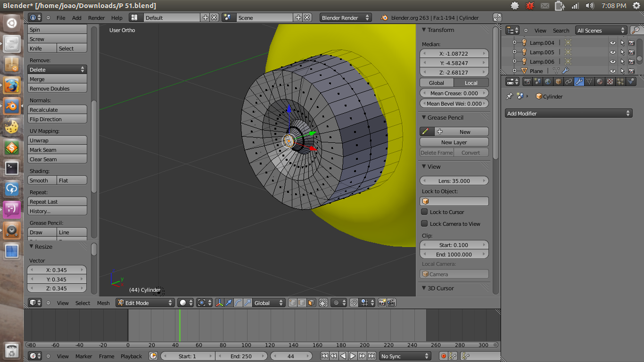This screenshot has width=644, height=362.
Task: Open the Select menu in 3D header
Action: [83, 303]
